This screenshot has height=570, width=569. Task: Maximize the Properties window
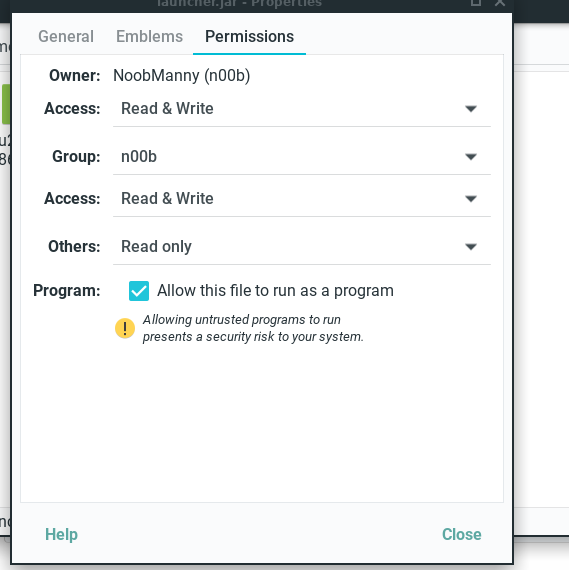click(x=476, y=3)
